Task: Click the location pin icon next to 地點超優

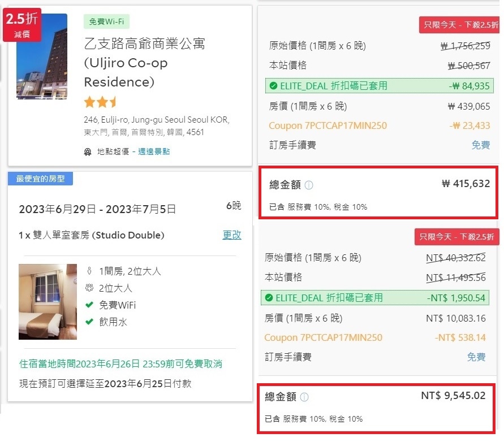Action: pos(88,151)
